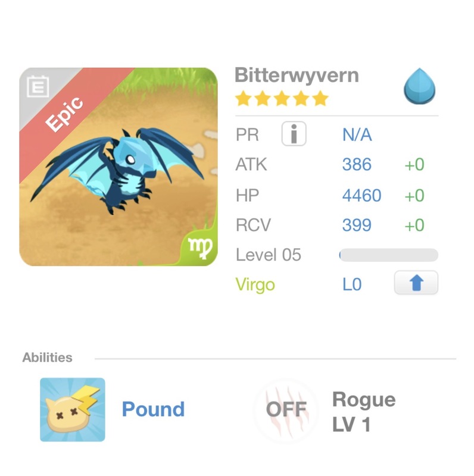474x476 pixels.
Task: Select the RCV value 399
Action: tap(357, 225)
